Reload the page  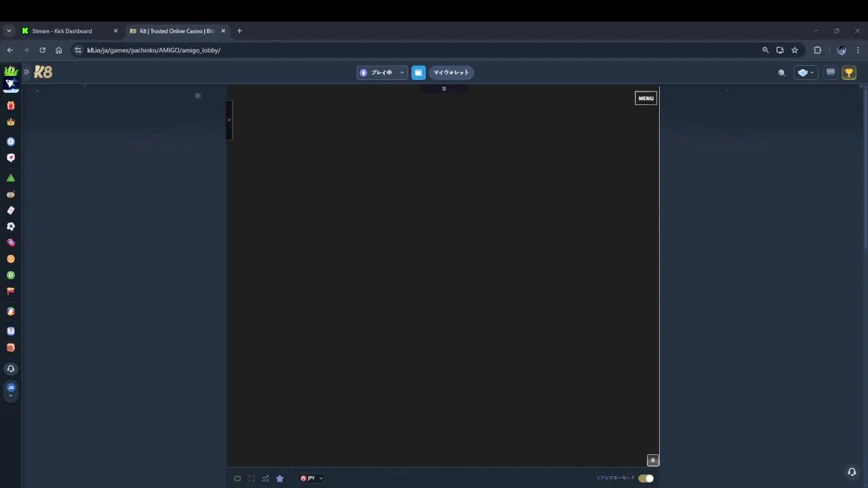[42, 50]
